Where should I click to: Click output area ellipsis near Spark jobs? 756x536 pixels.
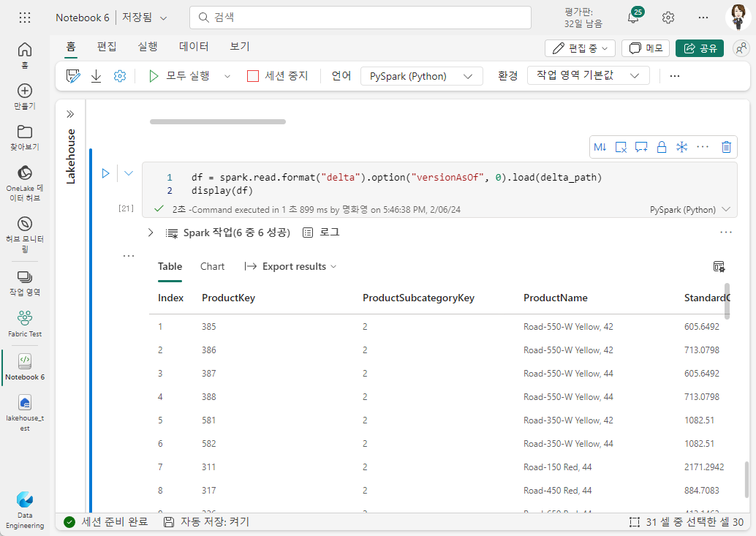[x=725, y=233]
